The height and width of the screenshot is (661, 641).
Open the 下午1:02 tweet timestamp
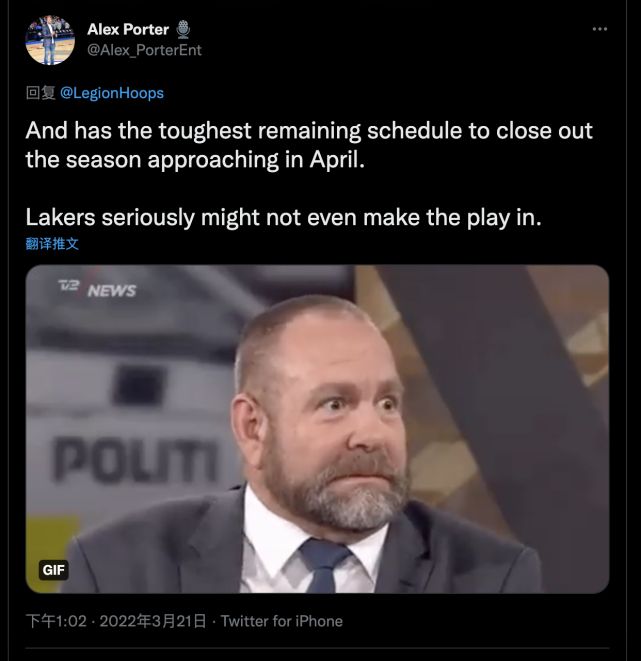point(55,621)
